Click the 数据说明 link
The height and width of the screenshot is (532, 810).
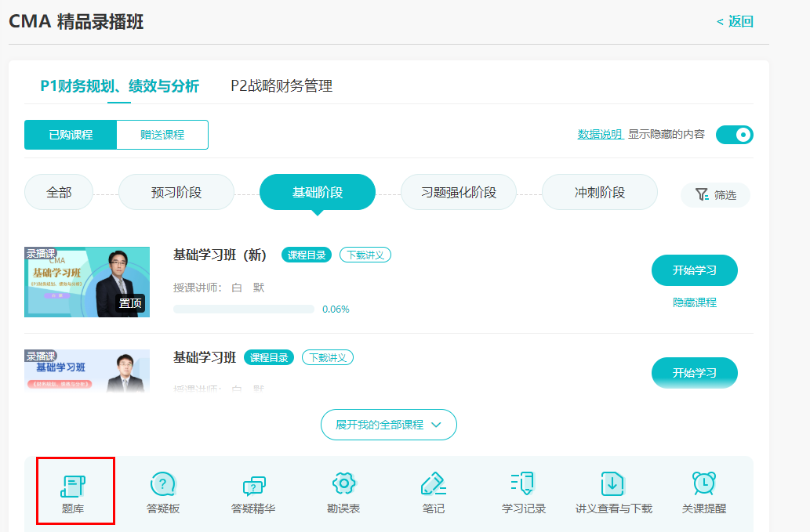click(x=600, y=135)
